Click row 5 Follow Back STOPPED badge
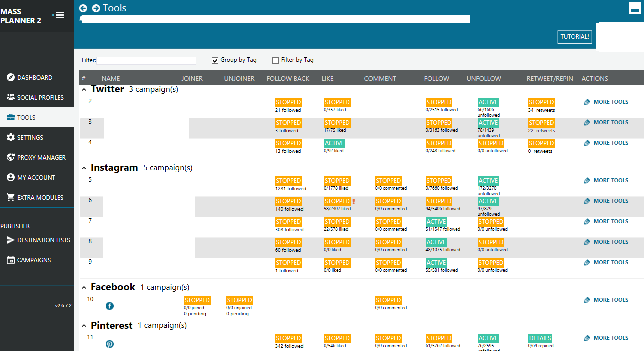644x362 pixels. 288,181
